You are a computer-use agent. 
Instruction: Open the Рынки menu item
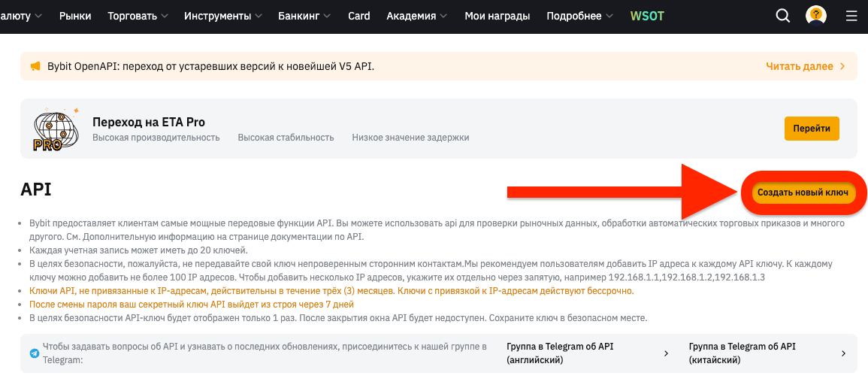(x=75, y=16)
